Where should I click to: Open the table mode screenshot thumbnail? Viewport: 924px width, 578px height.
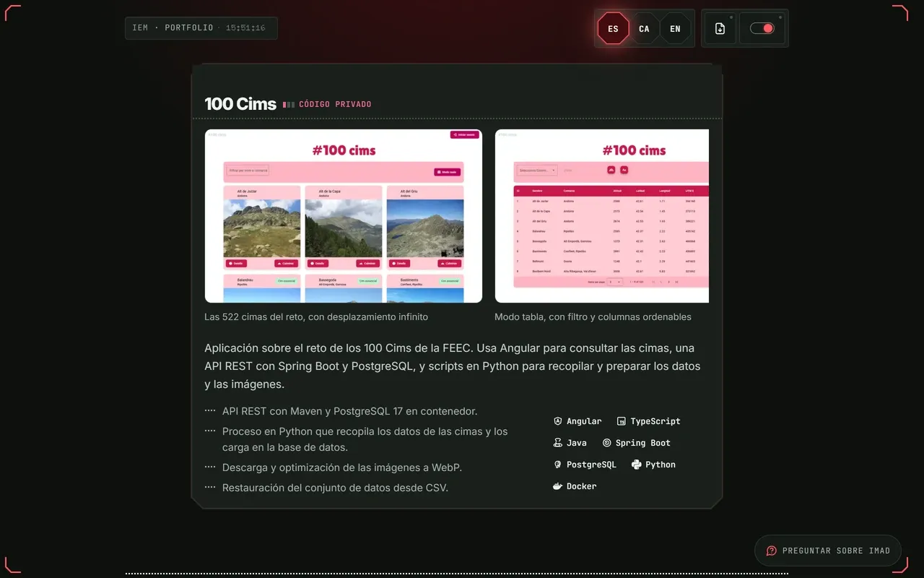[602, 216]
